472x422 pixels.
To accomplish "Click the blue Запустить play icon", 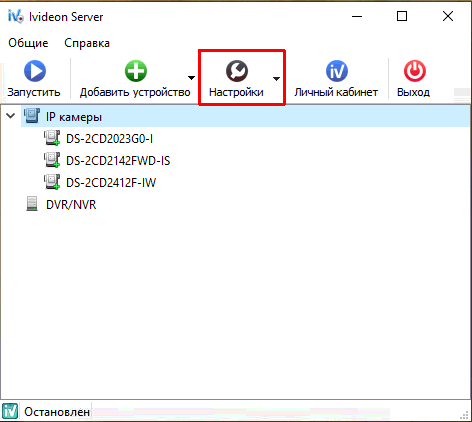I will click(x=35, y=71).
